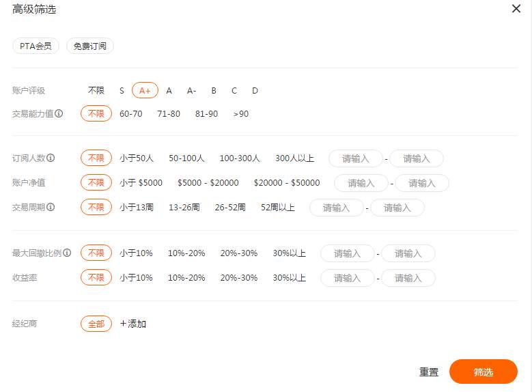Select 不限 for 订阅人数
Viewport: 532px width, 392px height.
pyautogui.click(x=96, y=158)
